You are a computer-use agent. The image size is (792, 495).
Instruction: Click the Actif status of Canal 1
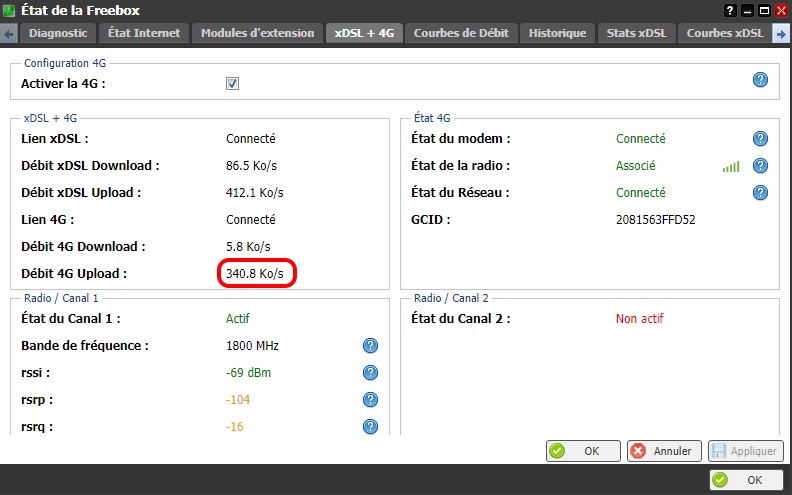[237, 319]
